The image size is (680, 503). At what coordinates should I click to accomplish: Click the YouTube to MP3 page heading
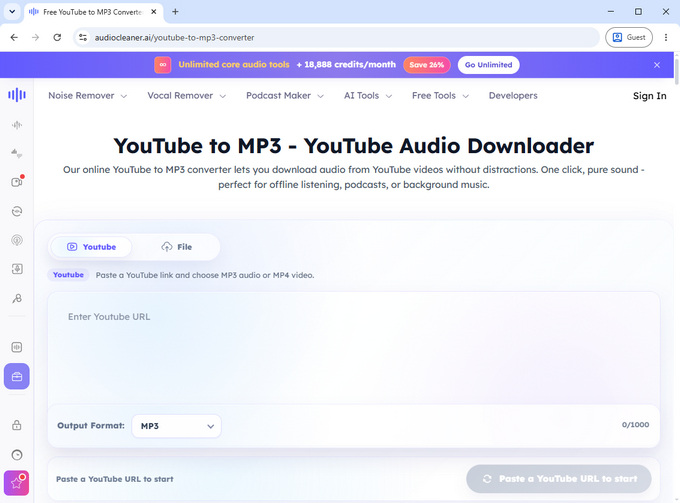tap(353, 146)
